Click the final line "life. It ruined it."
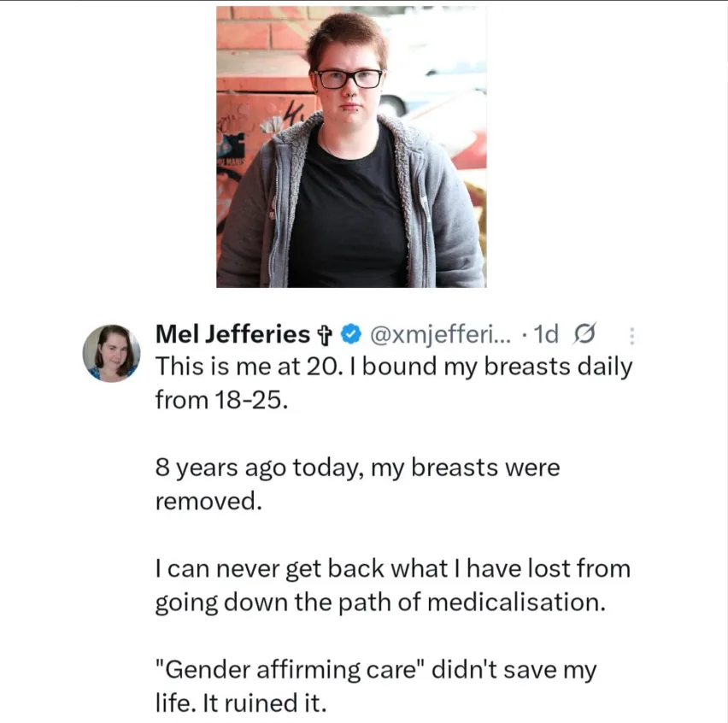 240,703
